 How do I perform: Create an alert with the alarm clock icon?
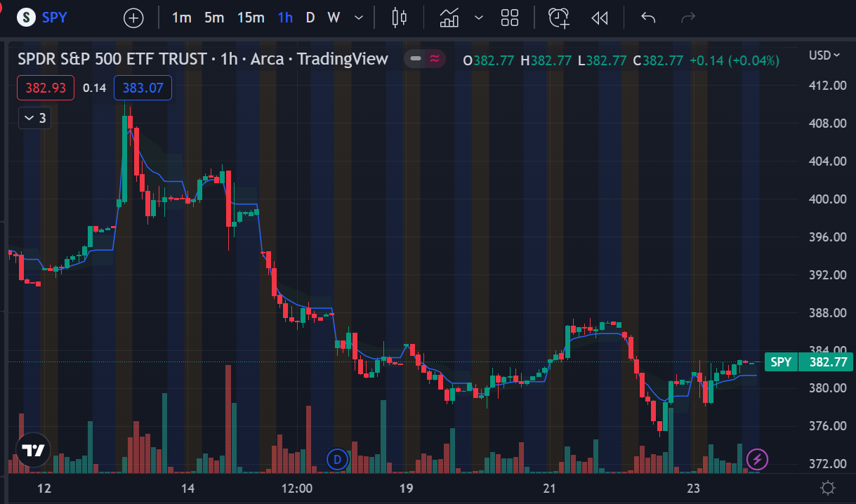pyautogui.click(x=559, y=18)
